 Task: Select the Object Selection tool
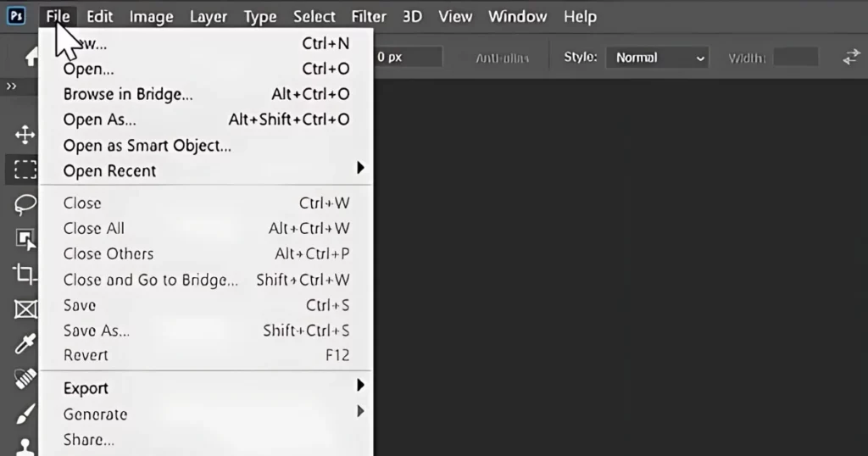click(25, 239)
